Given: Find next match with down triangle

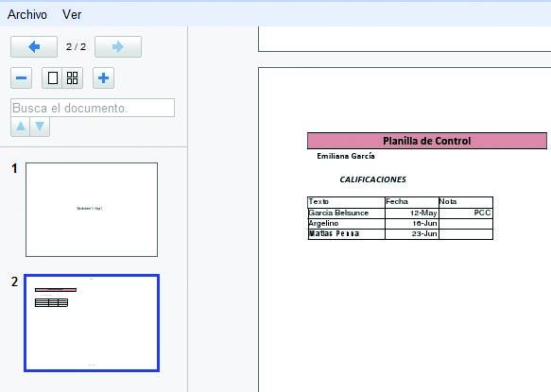Looking at the screenshot, I should click(40, 127).
